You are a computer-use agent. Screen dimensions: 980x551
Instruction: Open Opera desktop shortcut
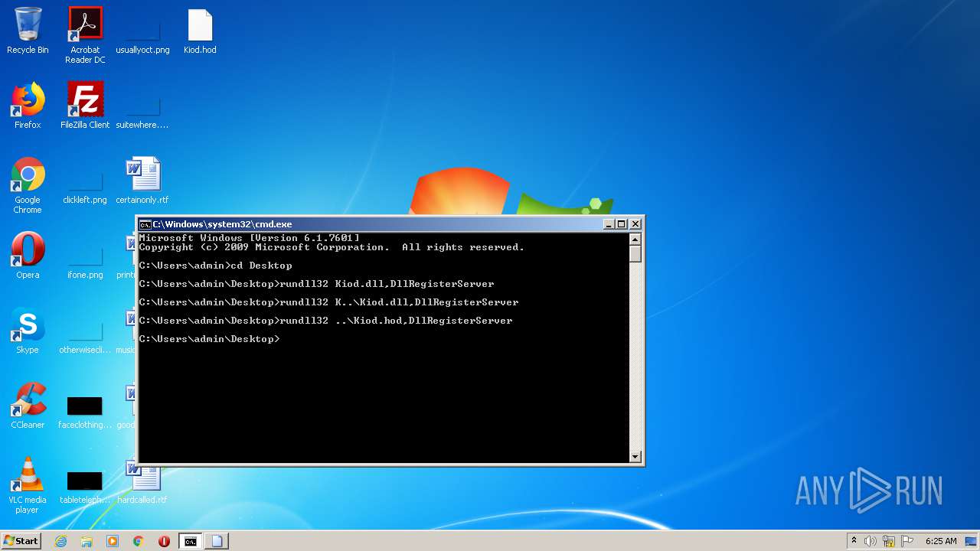pos(28,256)
